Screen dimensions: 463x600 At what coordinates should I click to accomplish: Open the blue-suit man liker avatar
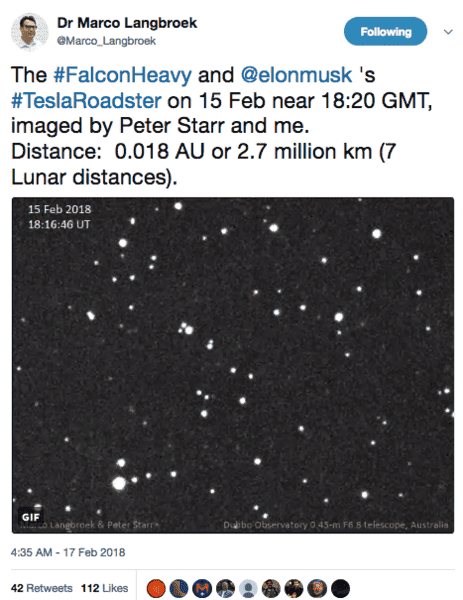click(225, 588)
